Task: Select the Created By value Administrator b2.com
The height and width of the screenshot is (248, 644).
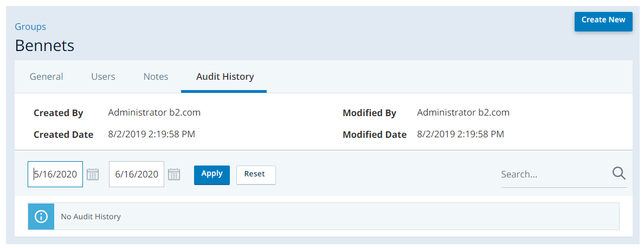Action: [154, 113]
